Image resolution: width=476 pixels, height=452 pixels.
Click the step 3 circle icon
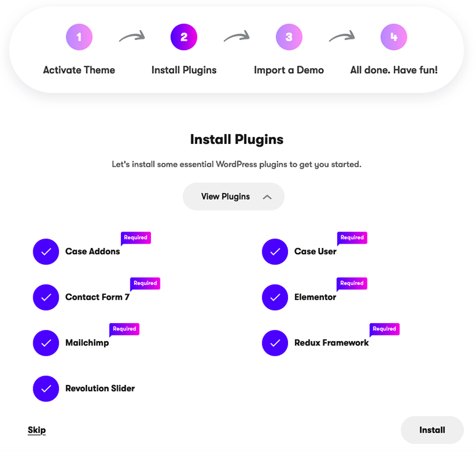(x=289, y=37)
